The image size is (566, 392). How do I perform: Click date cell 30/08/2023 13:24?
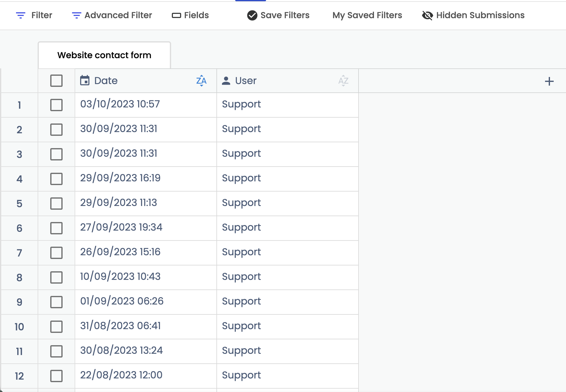pyautogui.click(x=146, y=351)
